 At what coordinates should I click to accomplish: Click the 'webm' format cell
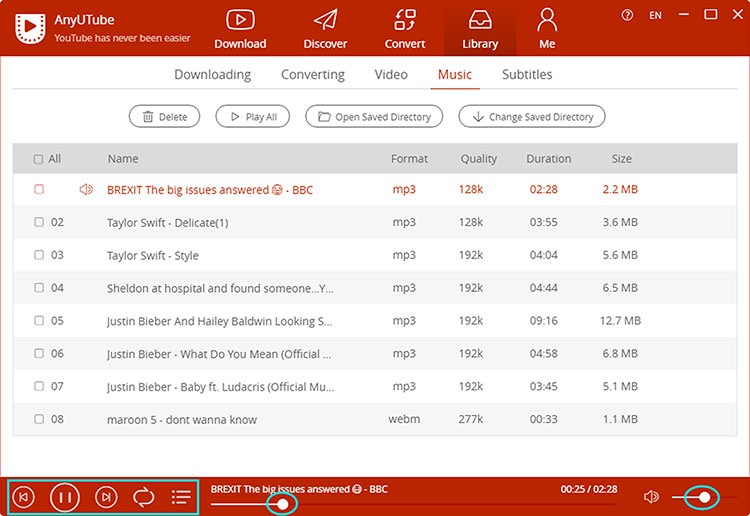click(404, 419)
